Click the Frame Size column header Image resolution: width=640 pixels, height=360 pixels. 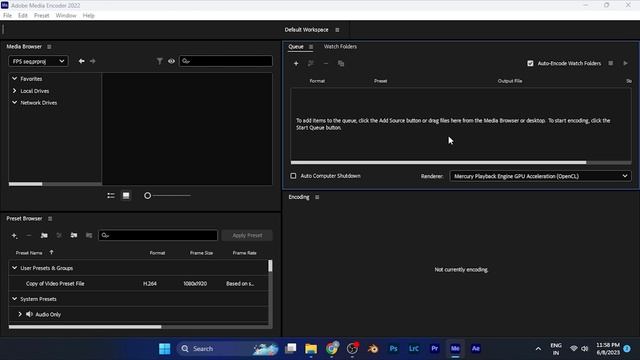click(x=201, y=253)
